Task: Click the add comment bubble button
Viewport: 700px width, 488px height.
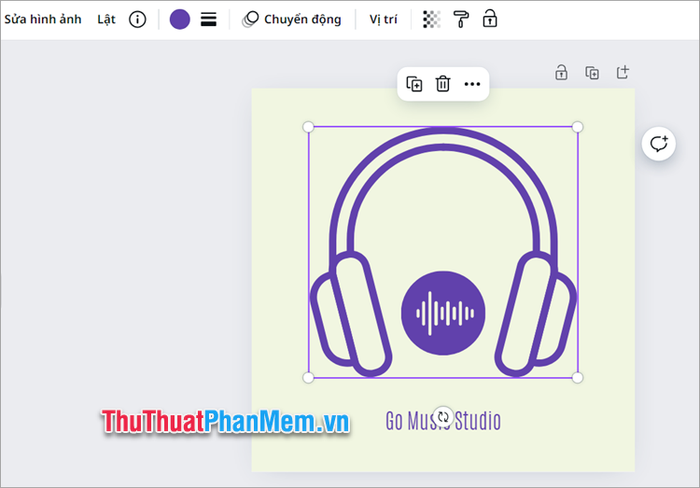Action: pos(658,144)
